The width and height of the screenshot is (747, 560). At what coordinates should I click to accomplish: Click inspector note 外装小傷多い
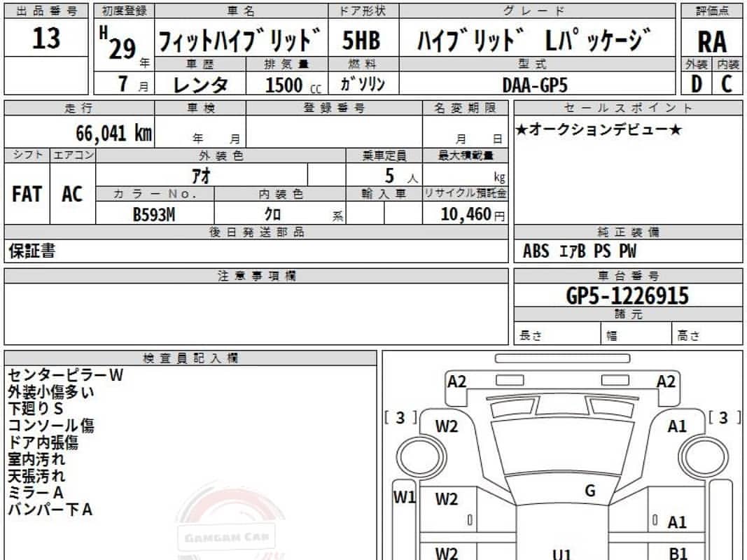click(x=51, y=392)
